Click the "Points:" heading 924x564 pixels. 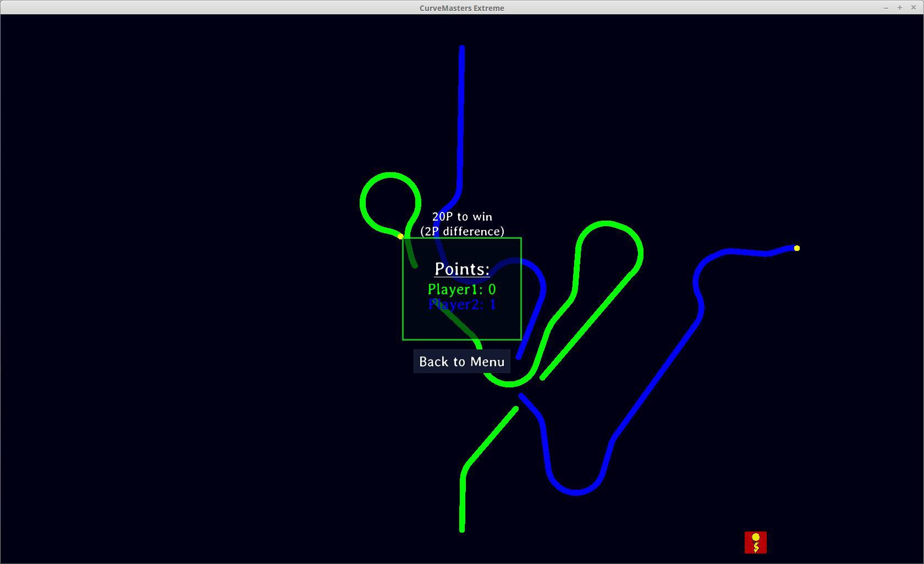pyautogui.click(x=462, y=269)
